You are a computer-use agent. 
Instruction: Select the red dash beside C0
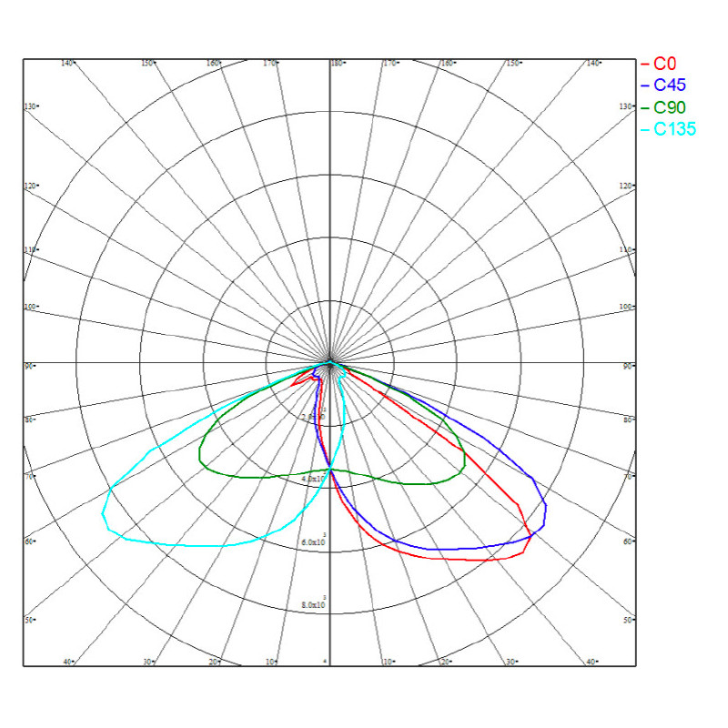pyautogui.click(x=645, y=64)
